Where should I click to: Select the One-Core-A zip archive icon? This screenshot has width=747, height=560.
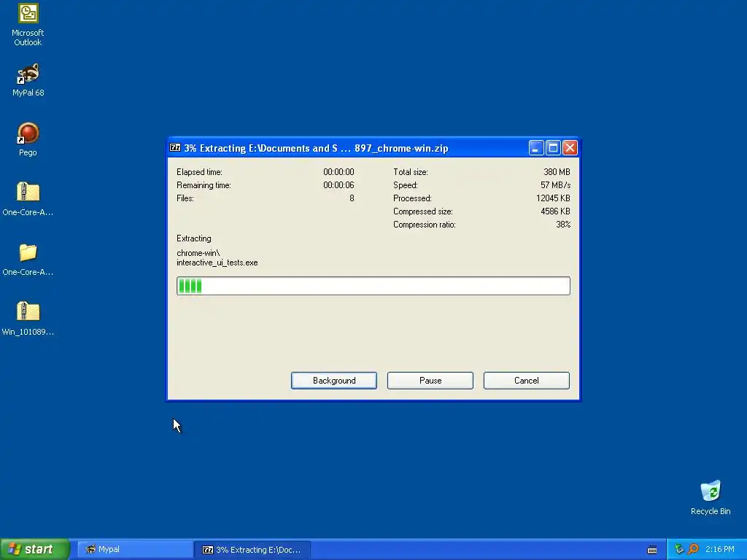point(28,199)
